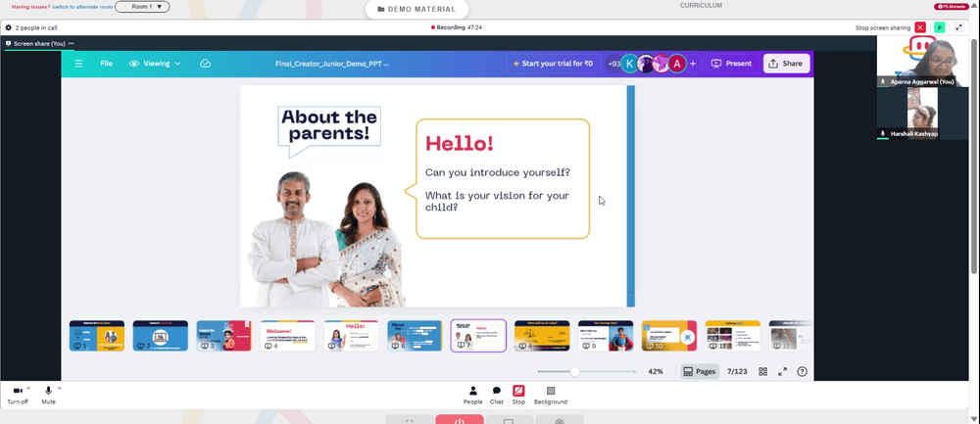Toggle the Pages strip button
The image size is (980, 424).
pos(700,371)
